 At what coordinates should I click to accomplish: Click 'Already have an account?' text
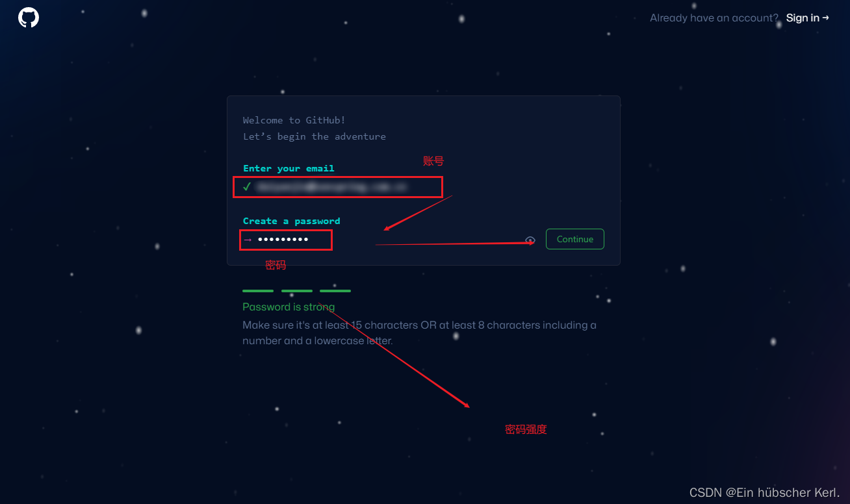714,18
